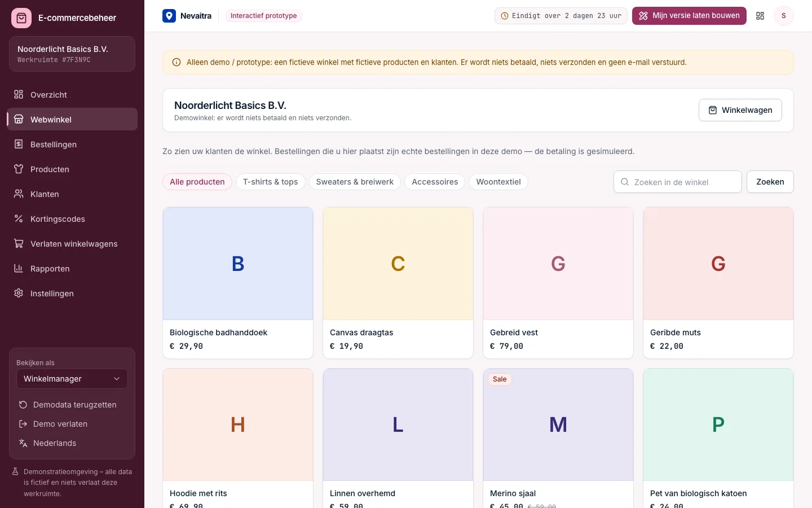Click the Kortingscodes percent icon
812x508 pixels.
point(19,219)
